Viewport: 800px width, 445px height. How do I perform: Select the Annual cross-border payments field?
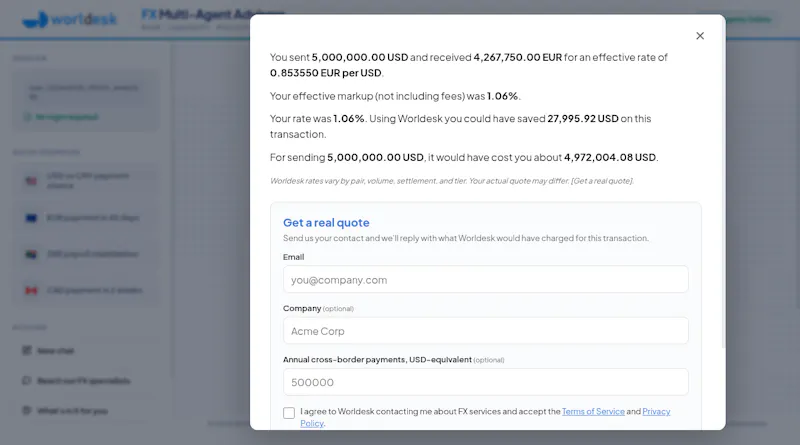click(485, 382)
